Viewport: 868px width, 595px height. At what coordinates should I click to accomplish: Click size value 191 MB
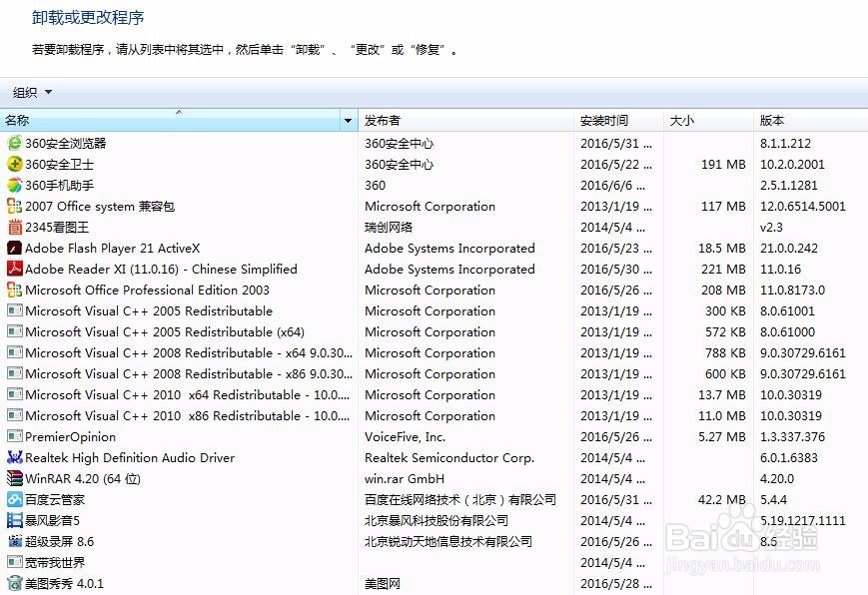point(723,165)
